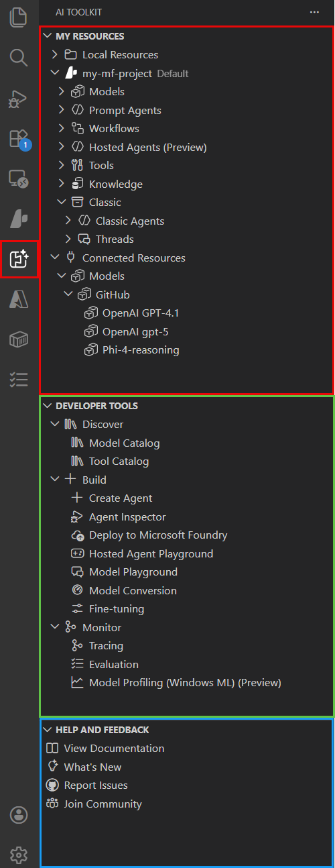Open the checklist view in activity bar

(x=19, y=380)
